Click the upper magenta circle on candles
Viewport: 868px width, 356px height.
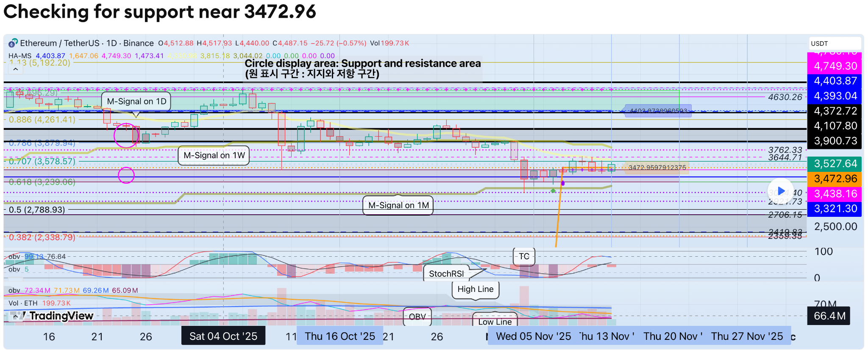(x=126, y=135)
